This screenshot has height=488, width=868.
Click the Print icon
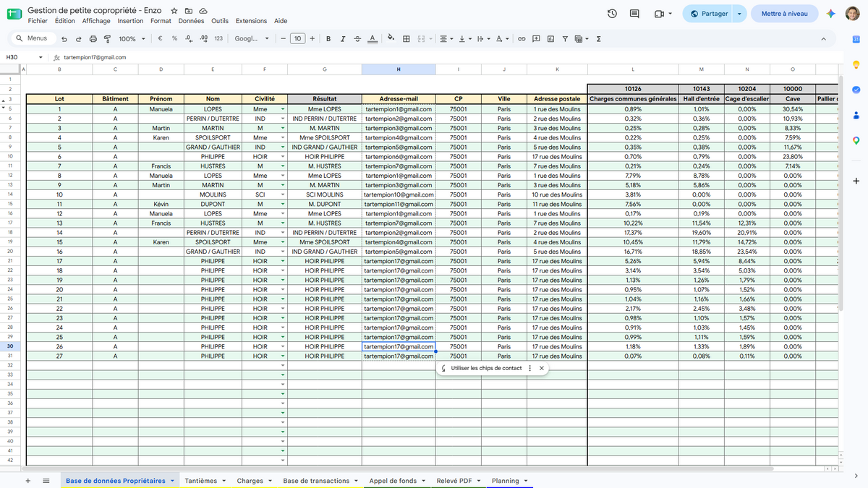tap(93, 39)
